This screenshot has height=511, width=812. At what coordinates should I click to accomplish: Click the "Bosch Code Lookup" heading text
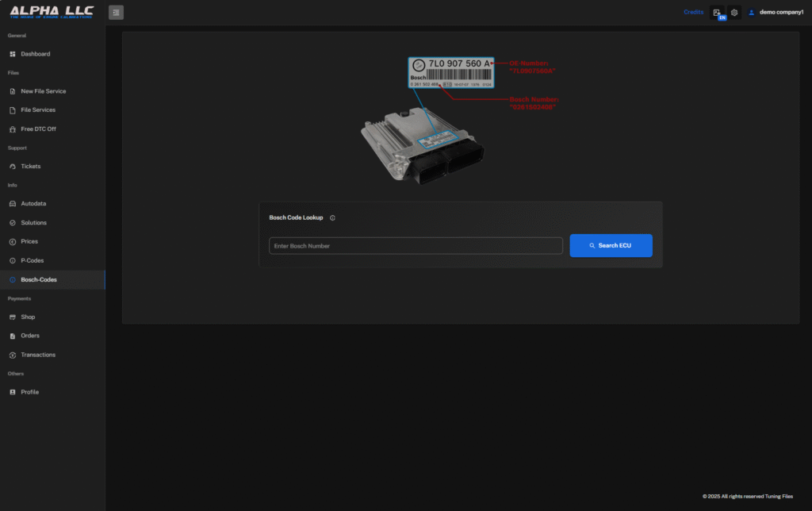coord(296,217)
